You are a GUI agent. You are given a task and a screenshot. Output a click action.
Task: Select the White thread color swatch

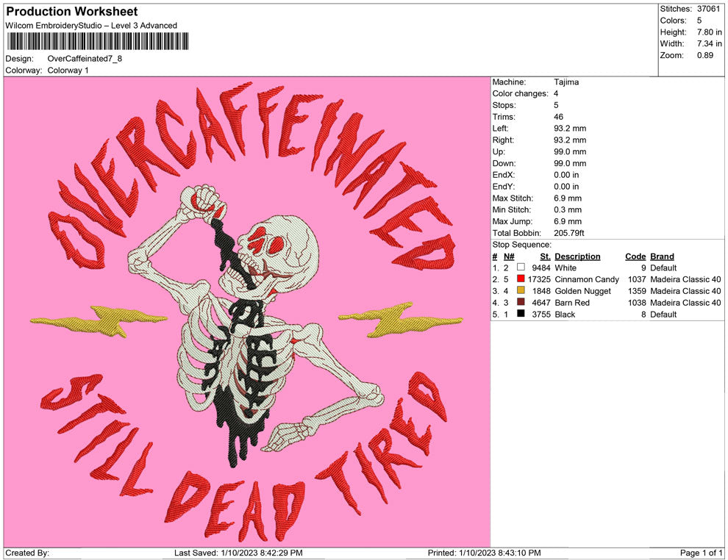[x=521, y=268]
